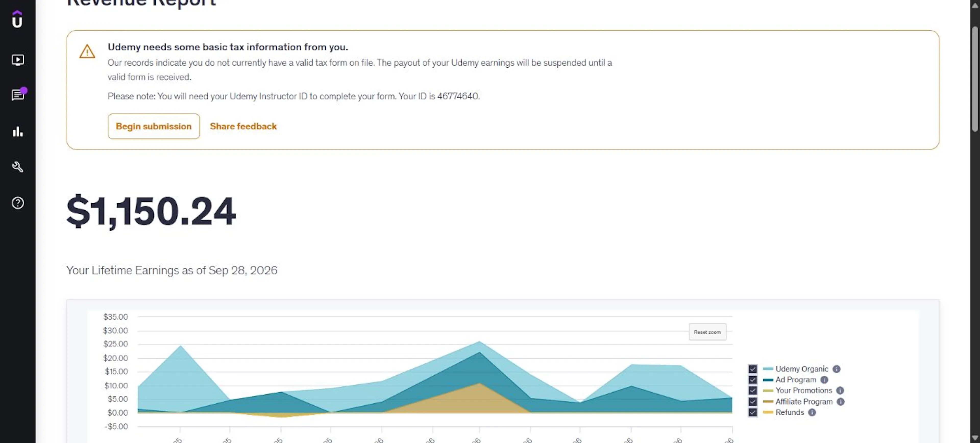
Task: Click the Reset zoom chart button
Action: pos(707,332)
